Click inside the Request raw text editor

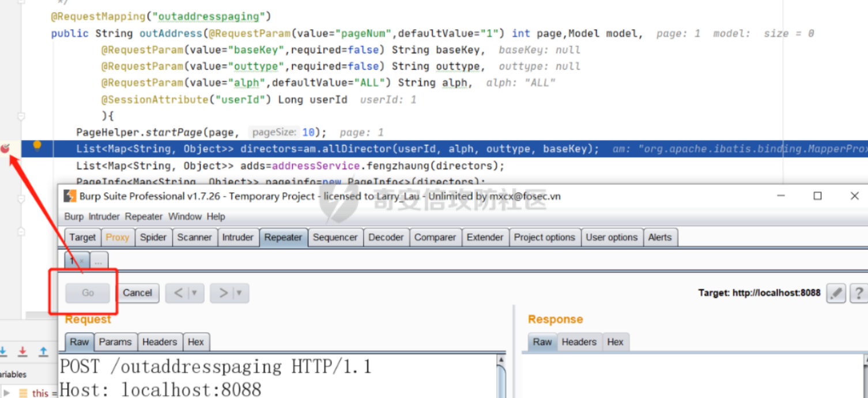(277, 377)
